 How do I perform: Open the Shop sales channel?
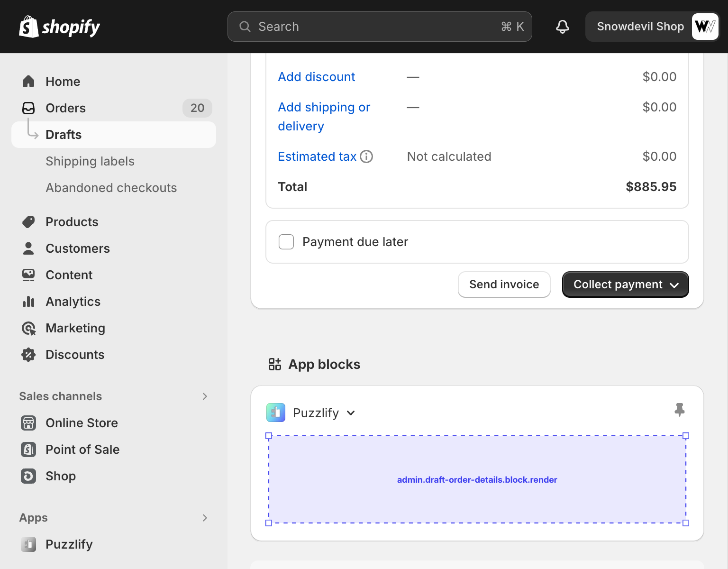60,476
